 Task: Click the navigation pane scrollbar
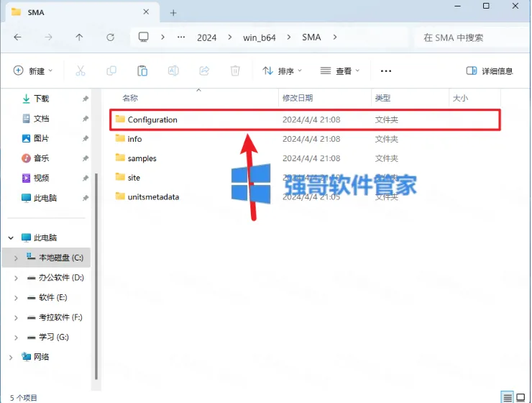pyautogui.click(x=96, y=276)
